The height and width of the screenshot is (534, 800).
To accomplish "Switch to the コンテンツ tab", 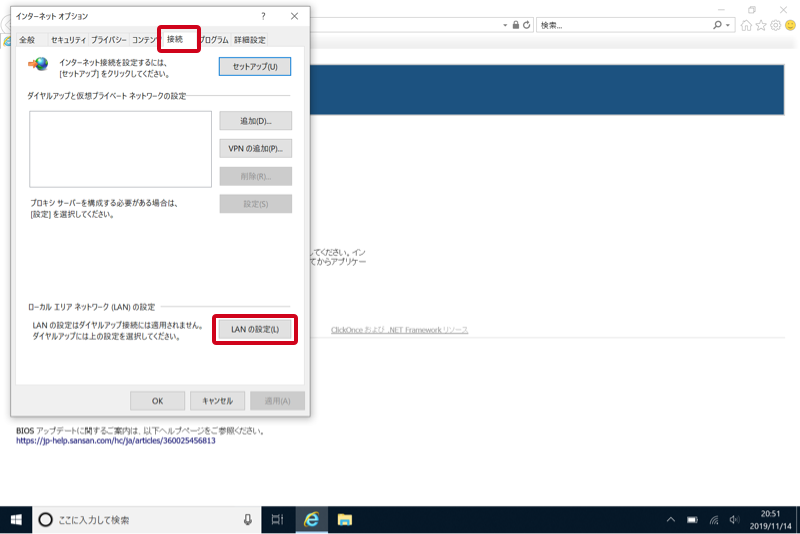I will 144,40.
